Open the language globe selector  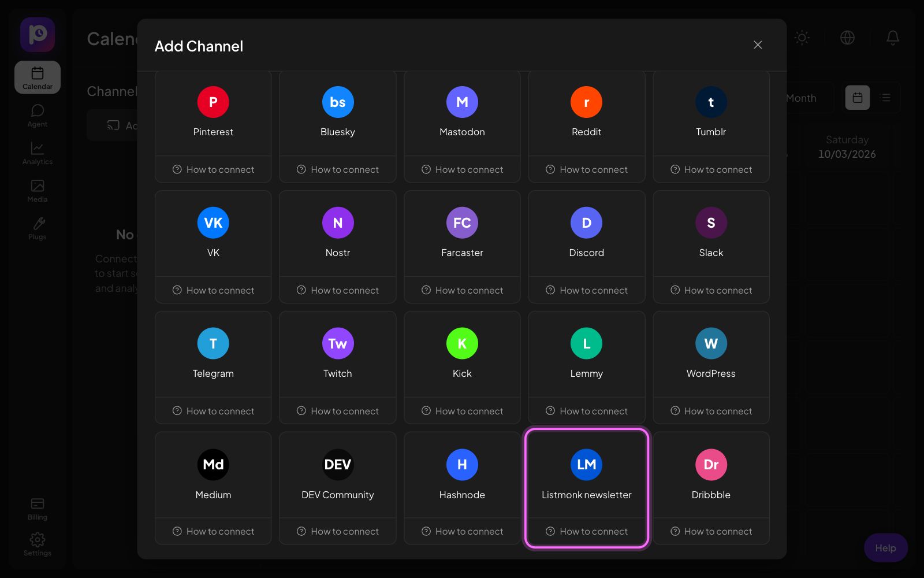point(847,38)
